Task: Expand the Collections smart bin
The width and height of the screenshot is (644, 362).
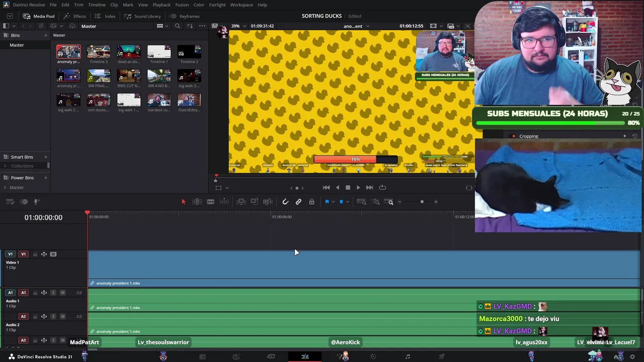Action: coord(5,166)
